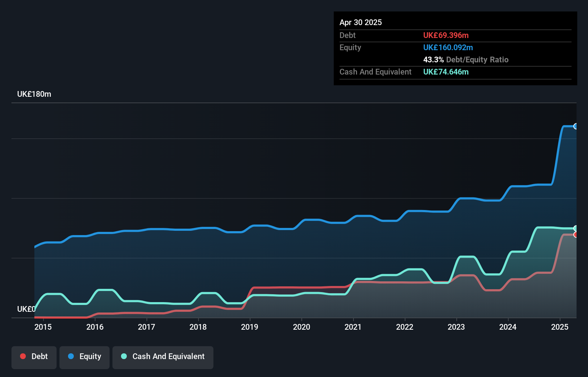
Task: Click the 2025 x-axis year label
Action: [560, 327]
